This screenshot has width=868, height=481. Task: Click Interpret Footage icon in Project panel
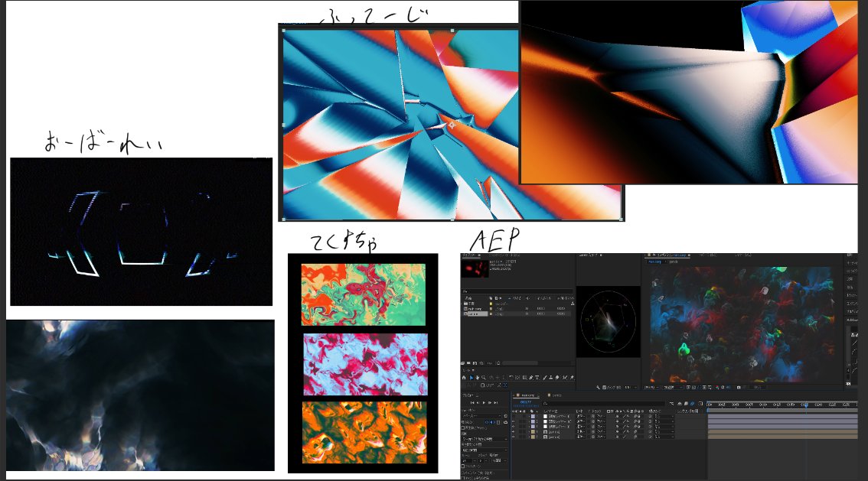463,363
